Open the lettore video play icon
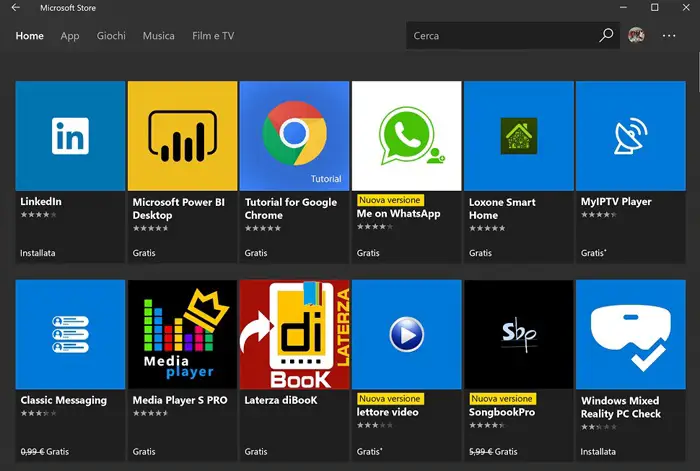Screen dimensions: 700x471 point(406,334)
